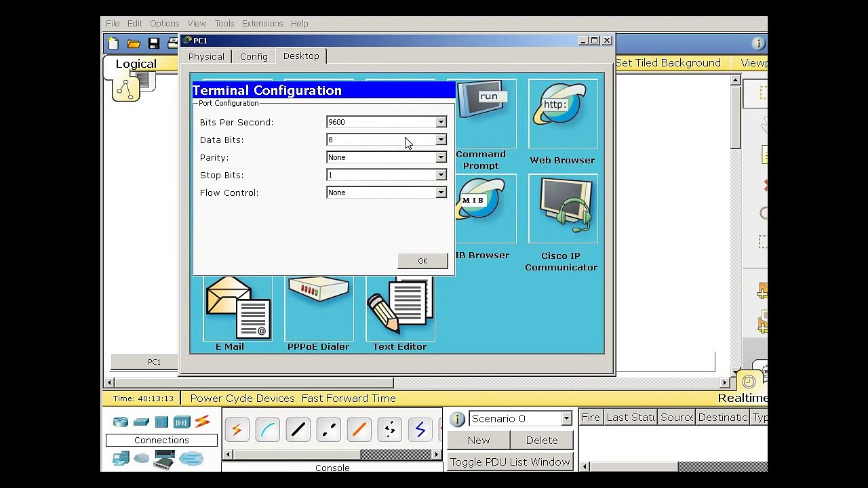The image size is (868, 488).
Task: Select the Wireless Devices category
Action: tap(182, 422)
